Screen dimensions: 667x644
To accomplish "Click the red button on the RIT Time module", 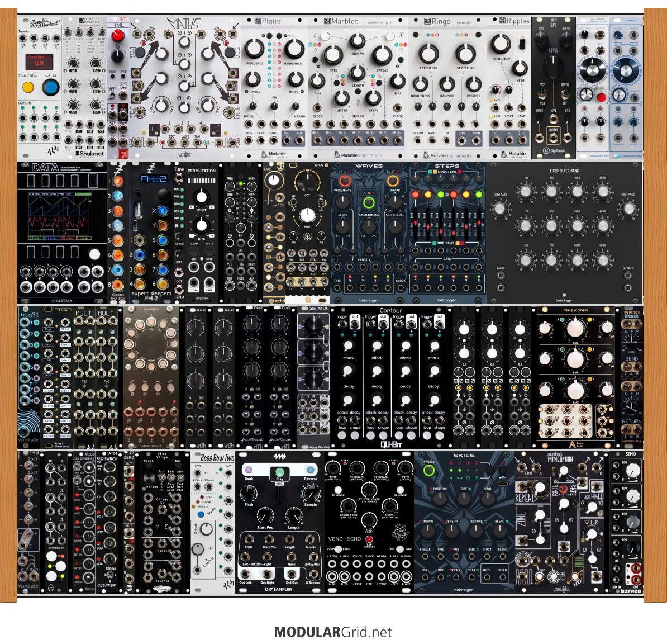I will pyautogui.click(x=118, y=36).
